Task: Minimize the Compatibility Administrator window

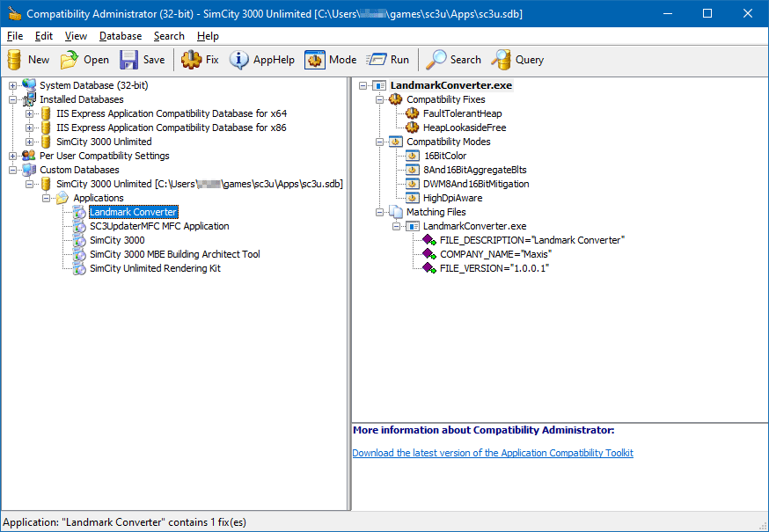Action: pos(667,14)
